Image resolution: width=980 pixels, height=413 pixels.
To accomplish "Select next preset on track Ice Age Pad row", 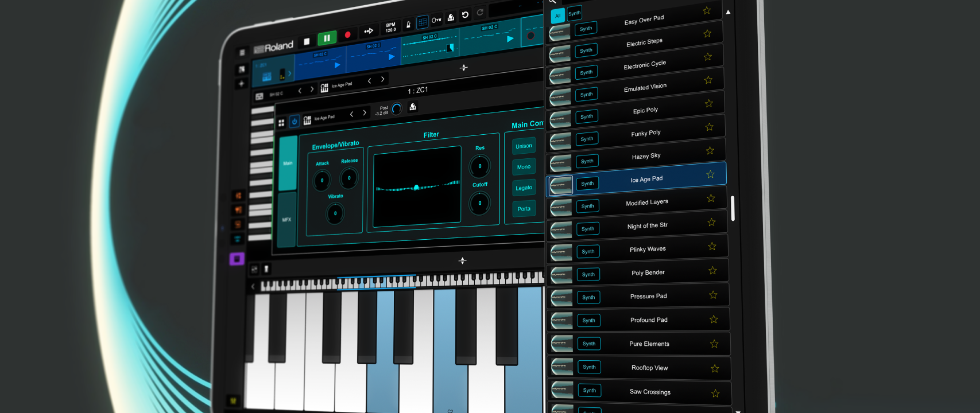I will click(382, 79).
